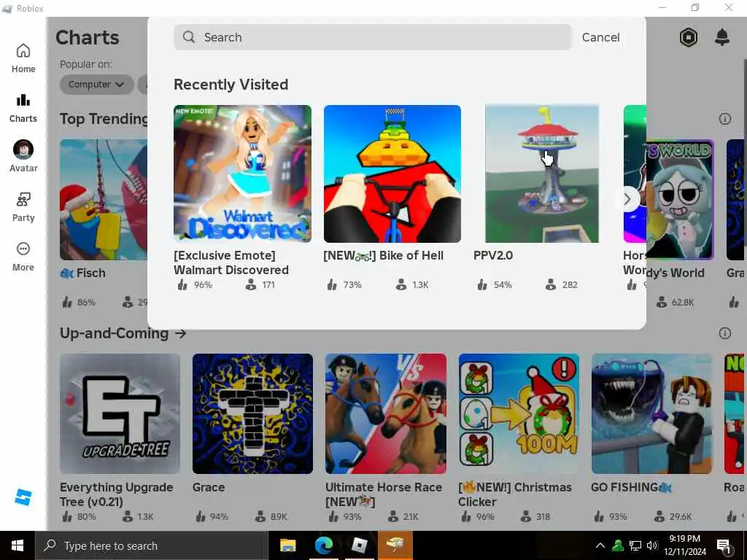Cancel the search overlay
The image size is (747, 560).
(601, 37)
